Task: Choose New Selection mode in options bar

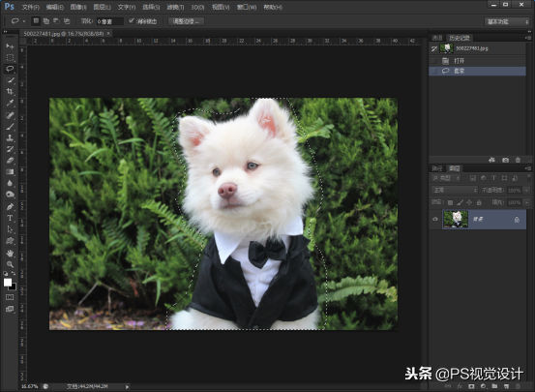Action: (x=36, y=21)
